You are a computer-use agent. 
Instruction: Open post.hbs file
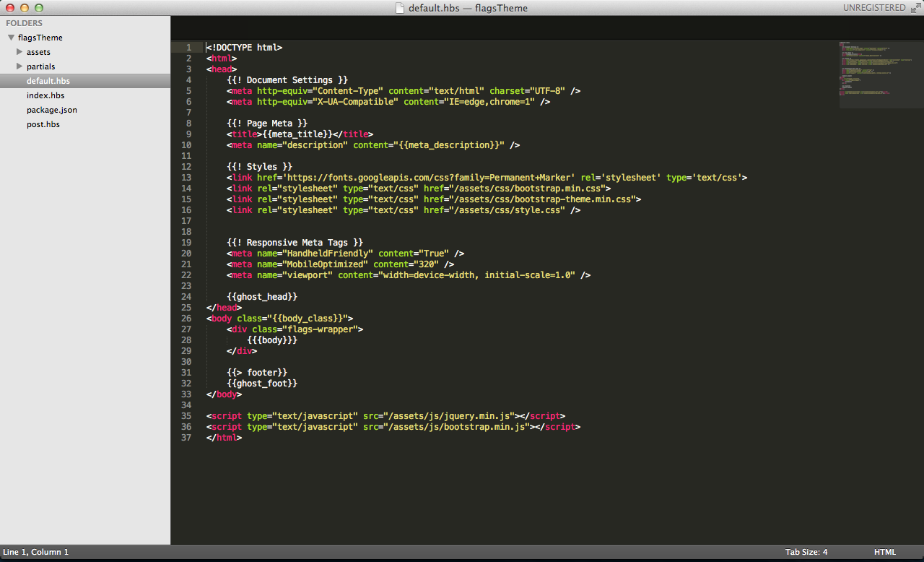[43, 124]
